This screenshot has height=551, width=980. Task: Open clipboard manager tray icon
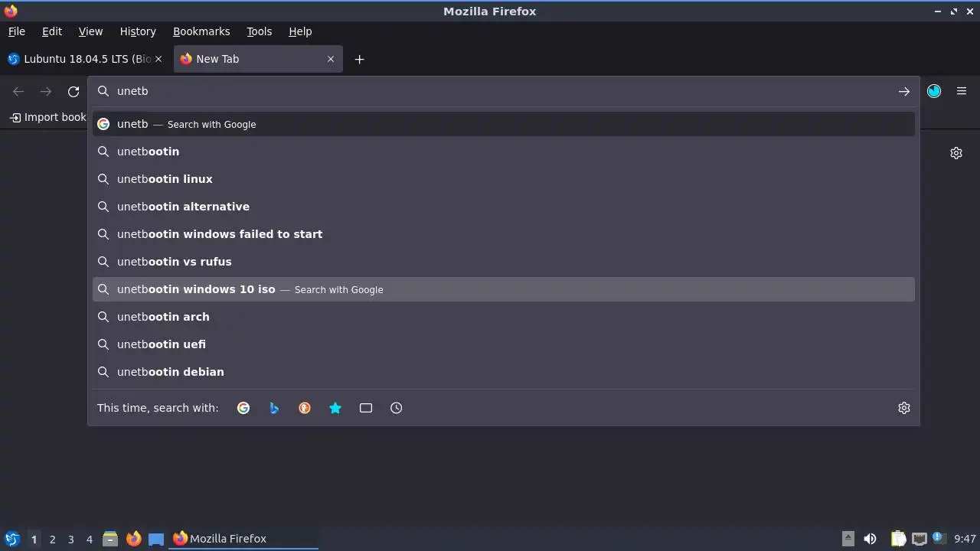[899, 539]
